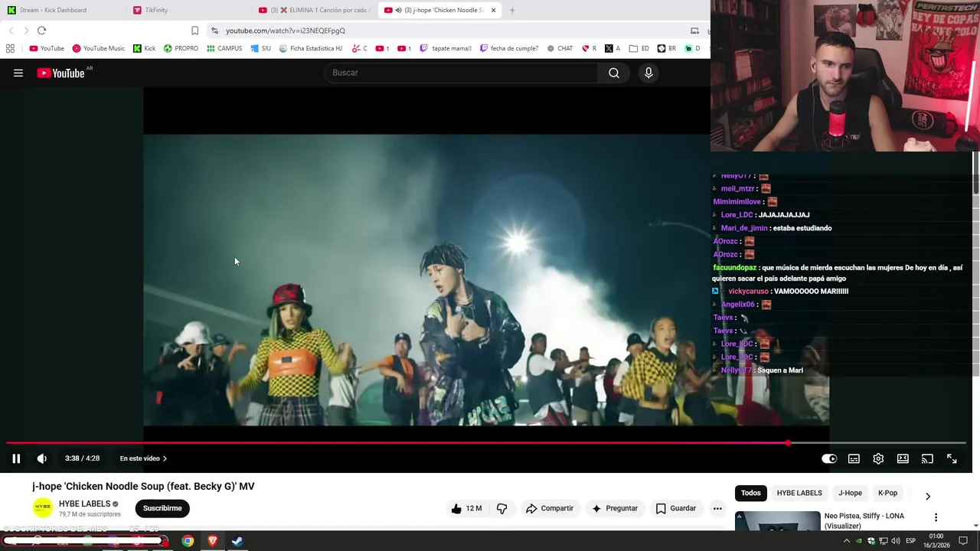Open the browser apps grid
The height and width of the screenshot is (551, 980).
tap(10, 48)
